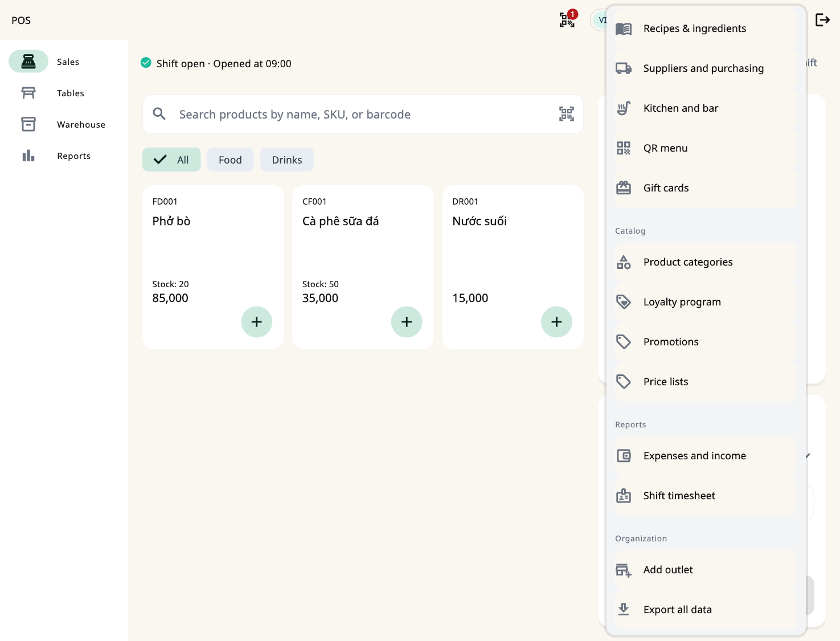Add Phở bò to order with plus button
The height and width of the screenshot is (641, 840).
click(x=257, y=322)
